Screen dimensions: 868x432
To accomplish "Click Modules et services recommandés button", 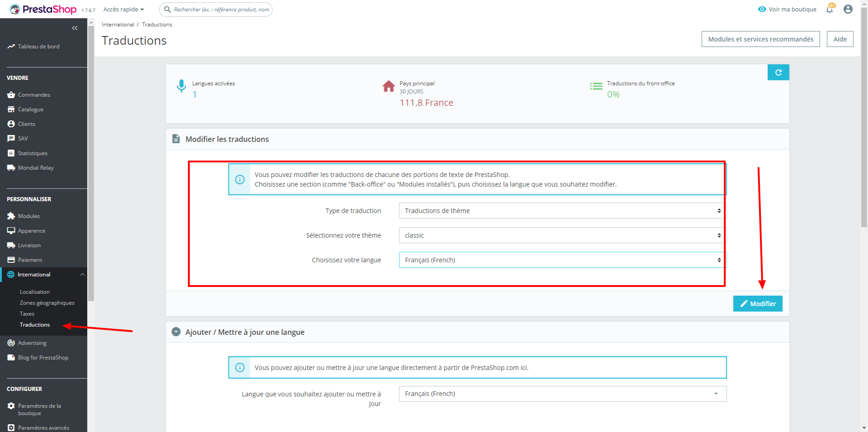I will tap(760, 39).
